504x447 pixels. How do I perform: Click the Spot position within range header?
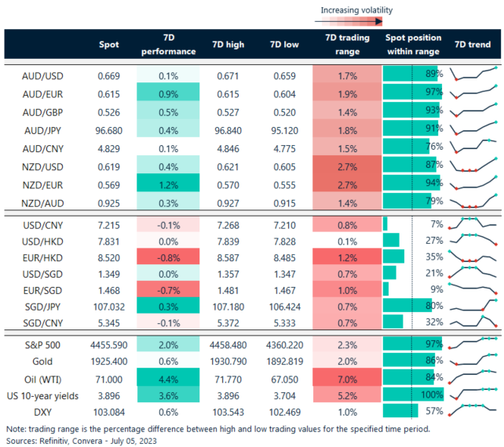[x=413, y=45]
